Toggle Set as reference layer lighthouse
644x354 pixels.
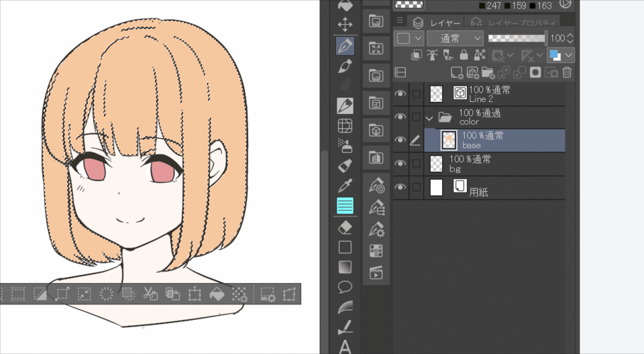coord(432,54)
